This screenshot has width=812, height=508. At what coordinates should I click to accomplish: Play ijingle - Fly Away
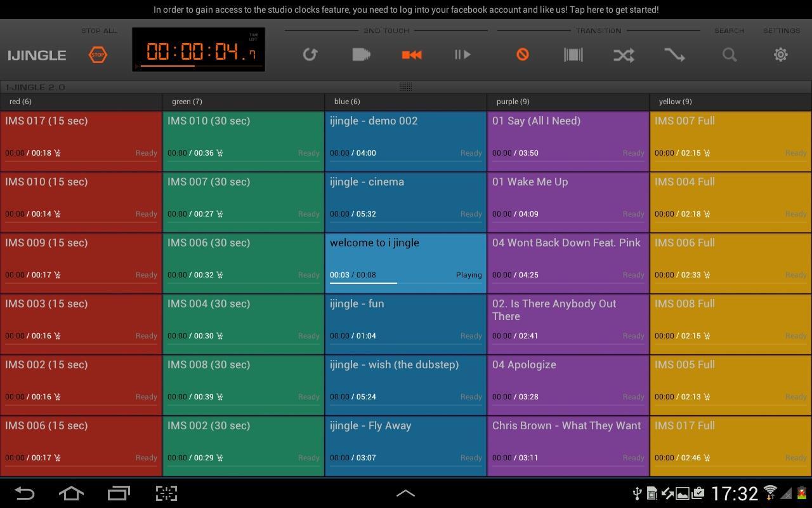(x=406, y=446)
